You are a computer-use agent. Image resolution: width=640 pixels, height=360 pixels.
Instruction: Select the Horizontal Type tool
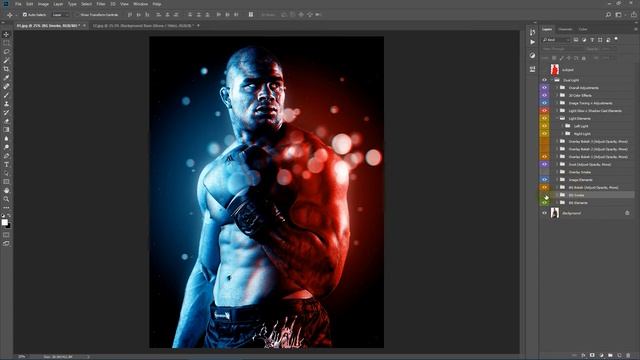coord(6,164)
